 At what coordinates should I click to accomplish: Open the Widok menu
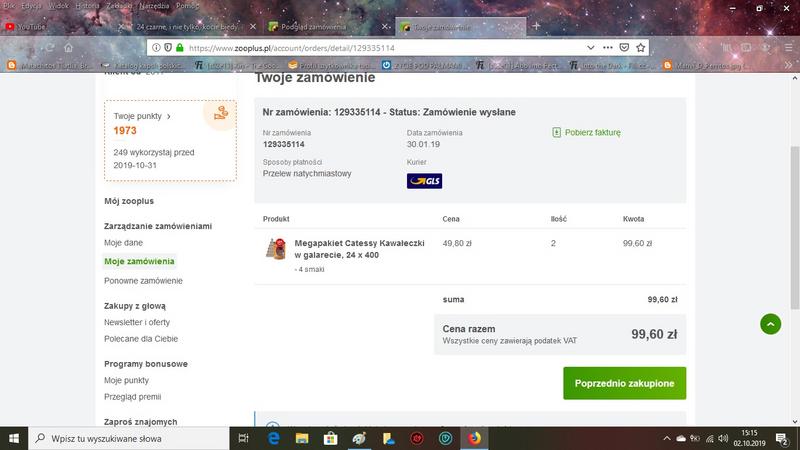[58, 6]
